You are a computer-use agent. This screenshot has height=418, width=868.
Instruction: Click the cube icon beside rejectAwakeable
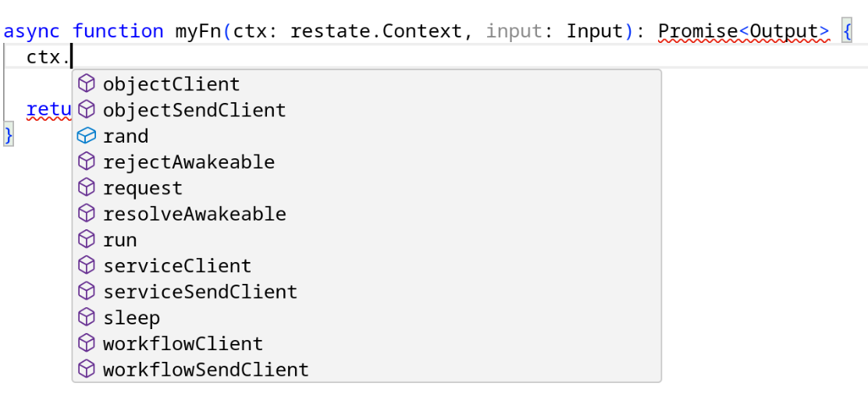[87, 162]
